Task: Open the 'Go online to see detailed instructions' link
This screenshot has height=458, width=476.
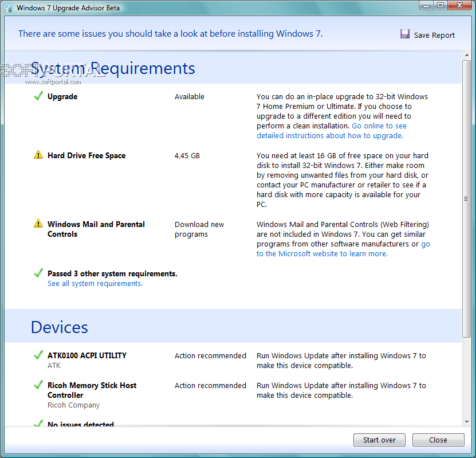Action: click(x=332, y=131)
